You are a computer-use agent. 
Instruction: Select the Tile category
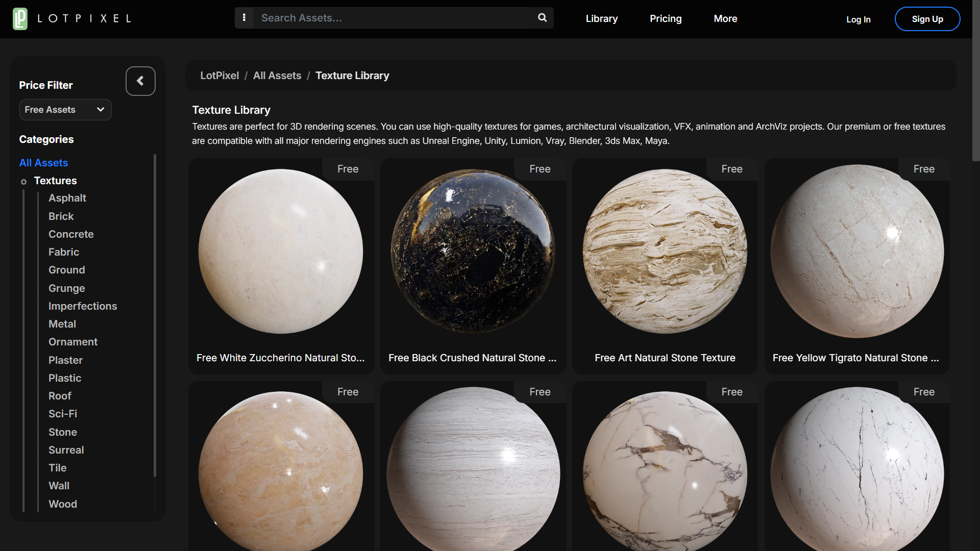click(x=58, y=468)
